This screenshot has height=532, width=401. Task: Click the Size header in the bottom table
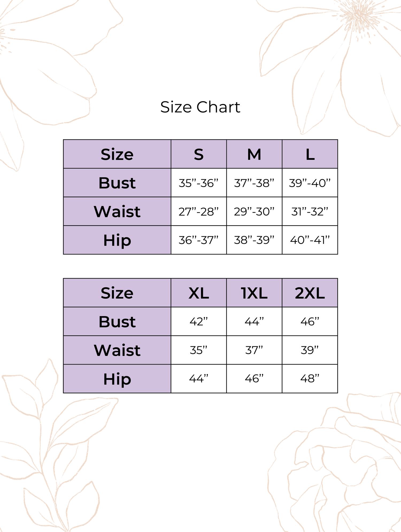coord(117,293)
